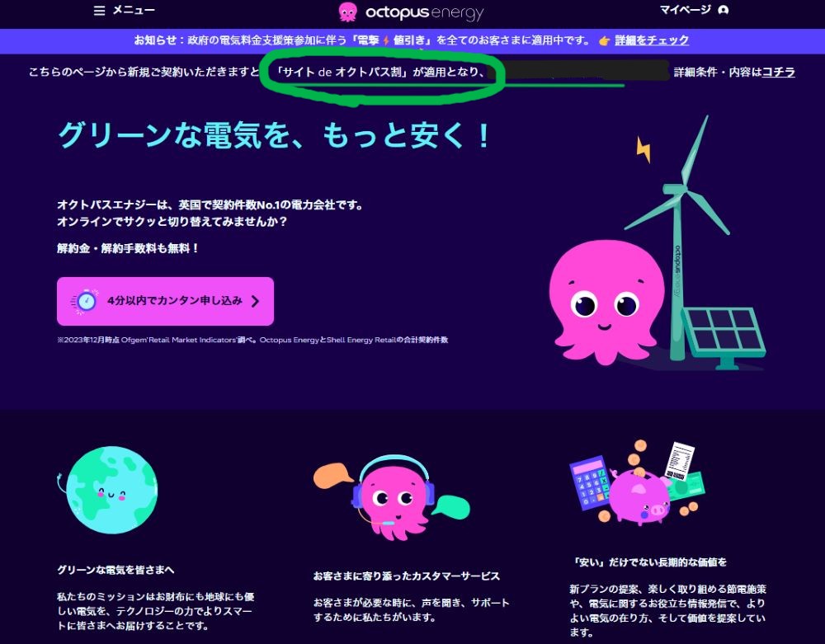Click heading お客さまに寄り添ったカスタマーサービス
Viewport: 825px width, 644px height.
coord(406,576)
